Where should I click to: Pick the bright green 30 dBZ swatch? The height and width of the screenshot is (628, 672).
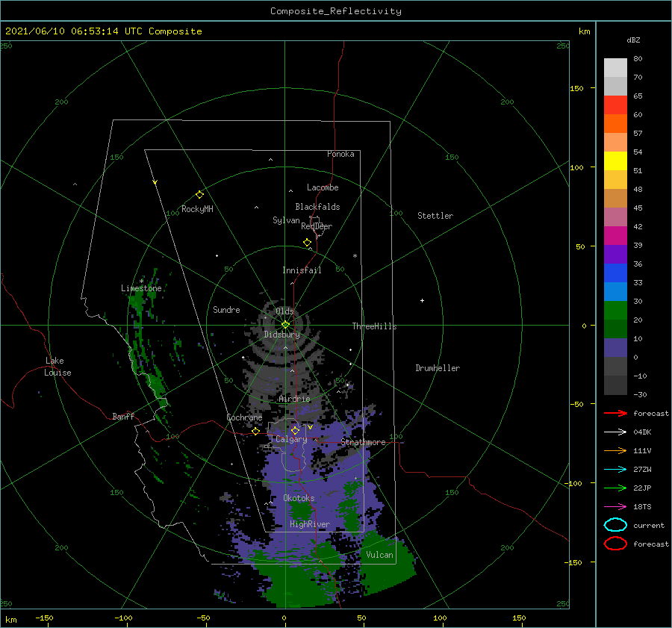(x=615, y=310)
